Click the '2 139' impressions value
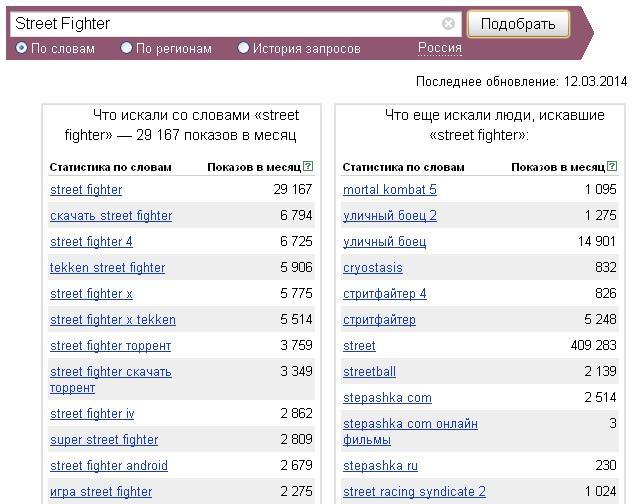The height and width of the screenshot is (504, 641). [x=600, y=371]
